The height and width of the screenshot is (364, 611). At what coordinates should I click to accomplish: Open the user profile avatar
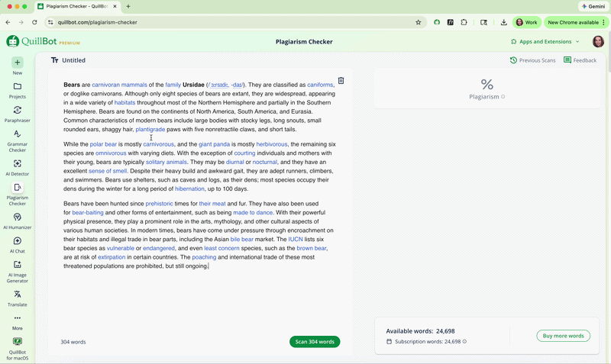click(x=598, y=42)
